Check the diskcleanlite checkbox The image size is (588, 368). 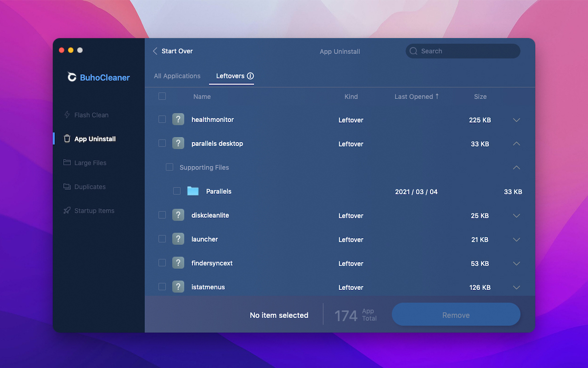click(162, 215)
